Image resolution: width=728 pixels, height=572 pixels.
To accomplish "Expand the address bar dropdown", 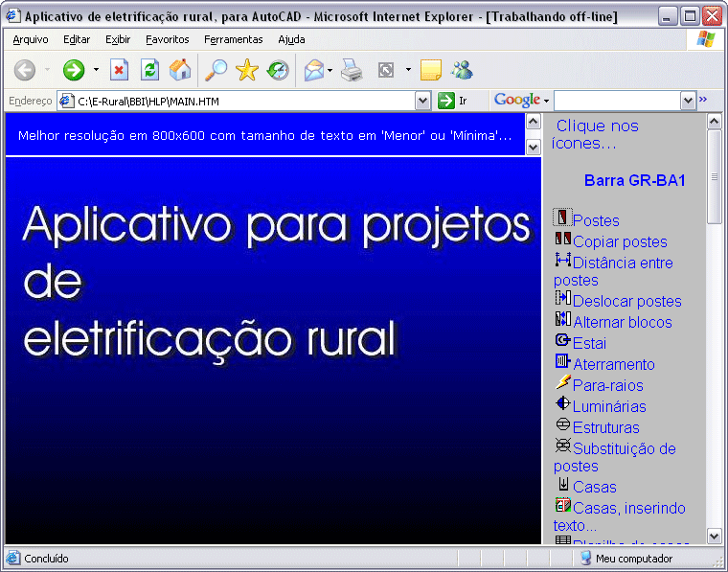I will pyautogui.click(x=423, y=101).
